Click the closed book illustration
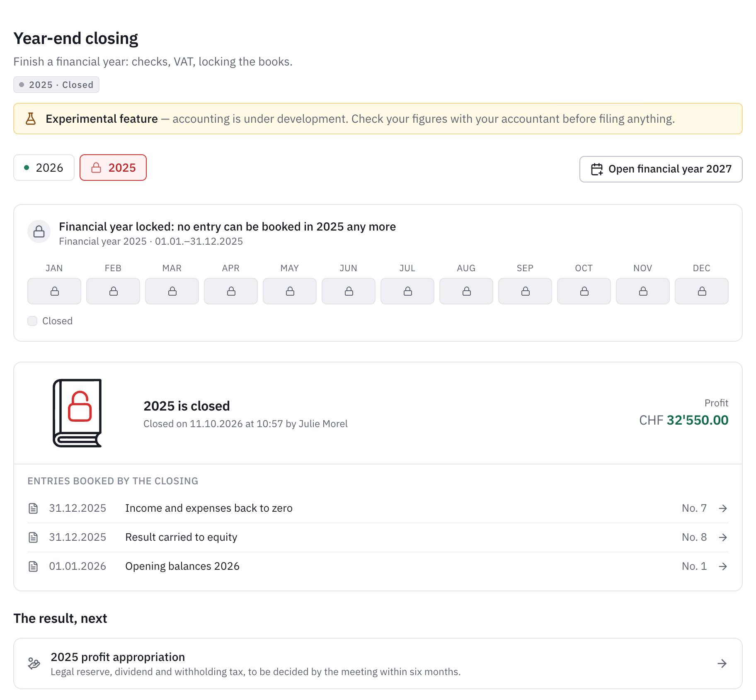756x700 pixels. [78, 413]
